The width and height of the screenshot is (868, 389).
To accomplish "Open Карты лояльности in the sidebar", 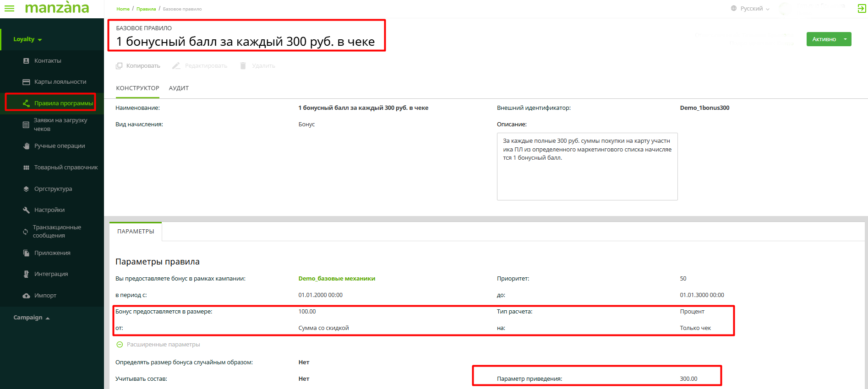I will click(x=60, y=82).
